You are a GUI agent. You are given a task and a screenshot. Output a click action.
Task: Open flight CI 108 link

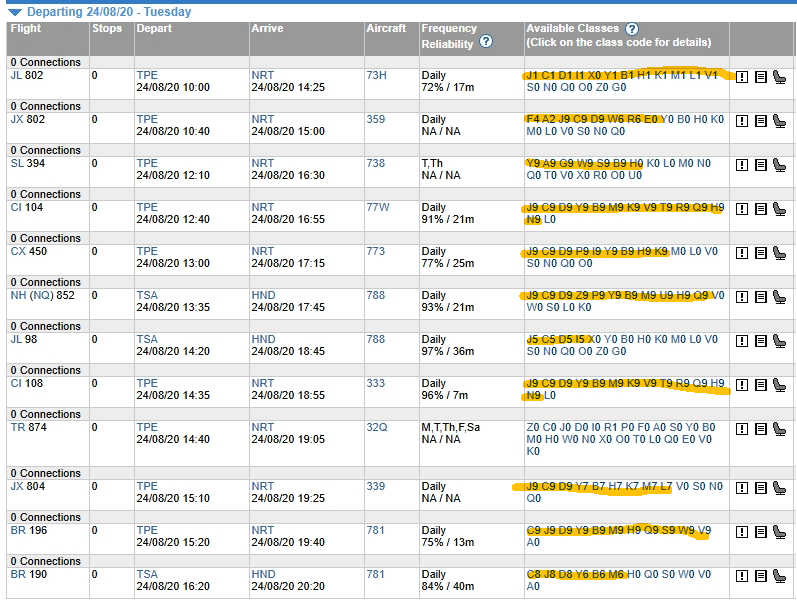(26, 383)
